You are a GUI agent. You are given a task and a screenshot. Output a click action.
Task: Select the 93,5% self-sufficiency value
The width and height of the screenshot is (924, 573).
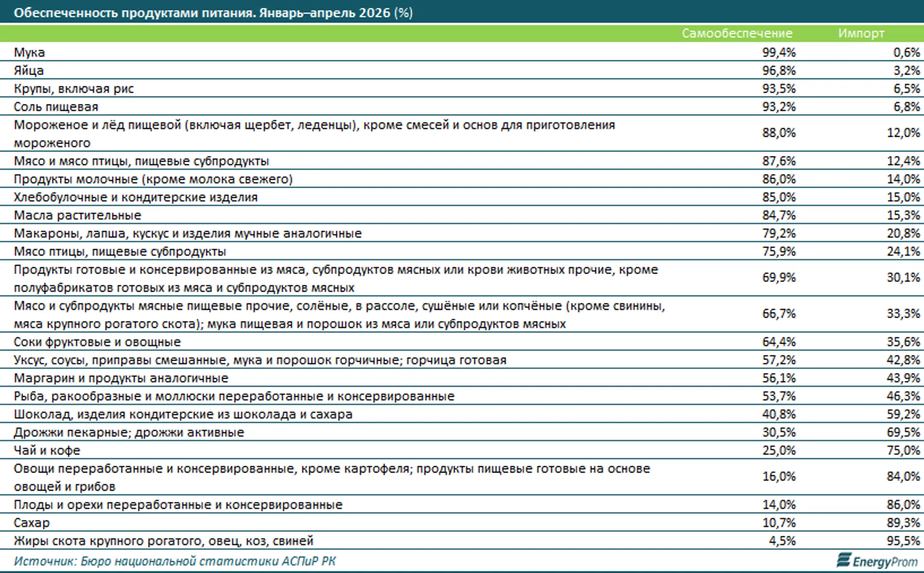[779, 89]
